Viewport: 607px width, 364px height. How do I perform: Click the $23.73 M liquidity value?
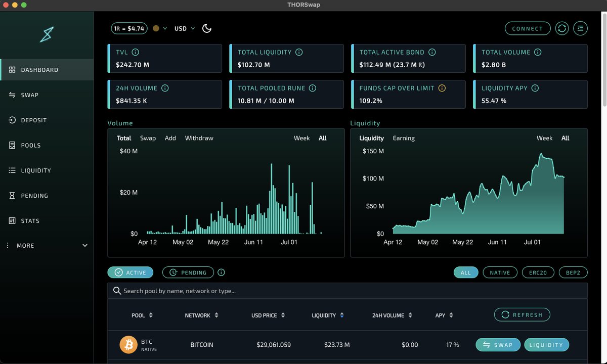pos(337,345)
